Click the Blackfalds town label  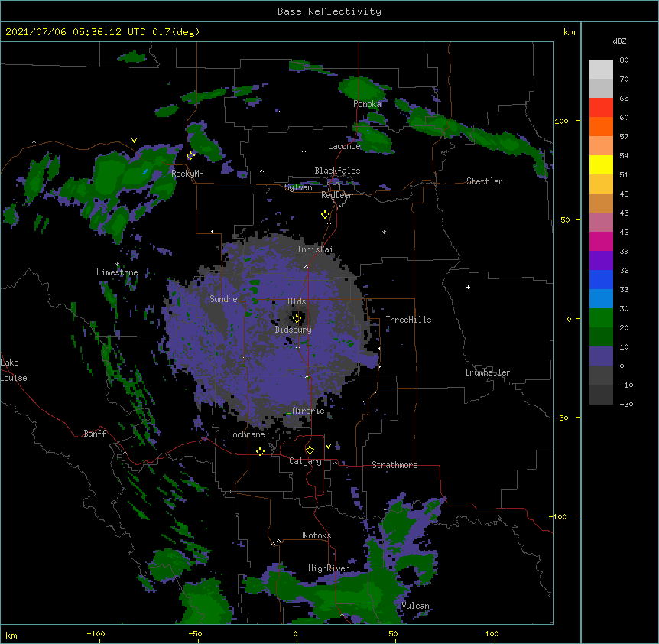337,171
